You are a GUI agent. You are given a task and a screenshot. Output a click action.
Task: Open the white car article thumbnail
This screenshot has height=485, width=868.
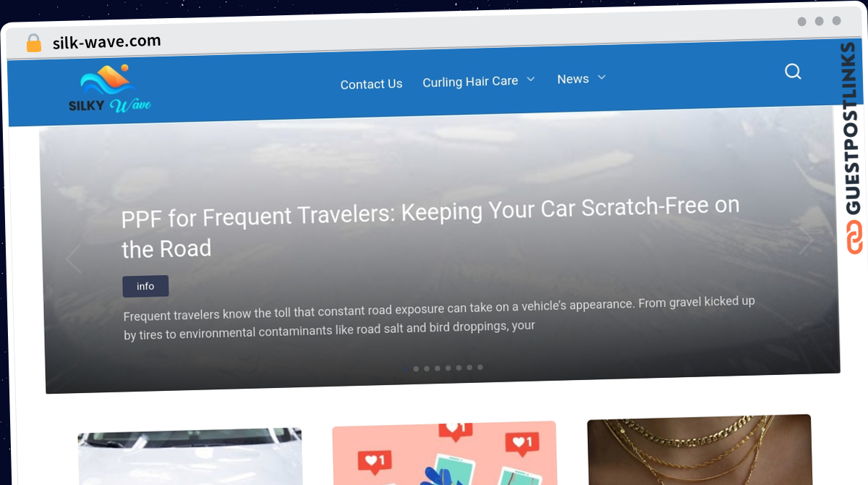pyautogui.click(x=190, y=457)
